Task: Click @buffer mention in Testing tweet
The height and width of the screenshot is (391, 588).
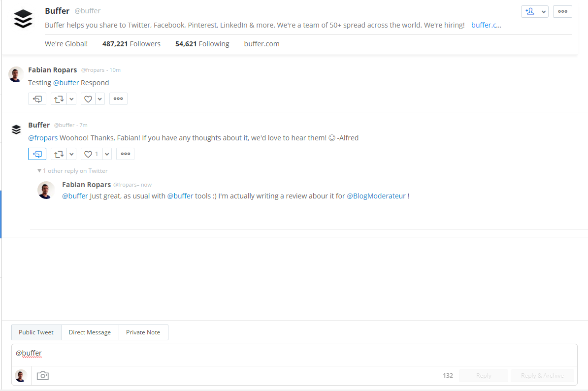Action: point(66,82)
